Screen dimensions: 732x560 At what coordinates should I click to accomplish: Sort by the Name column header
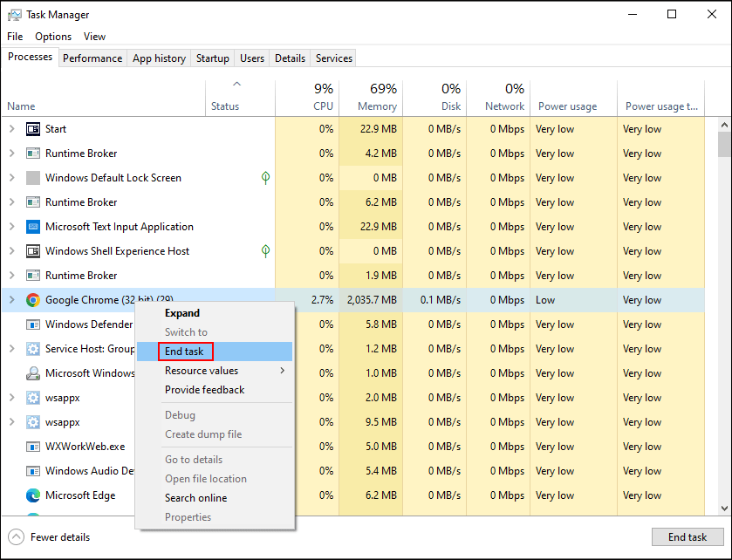point(104,98)
